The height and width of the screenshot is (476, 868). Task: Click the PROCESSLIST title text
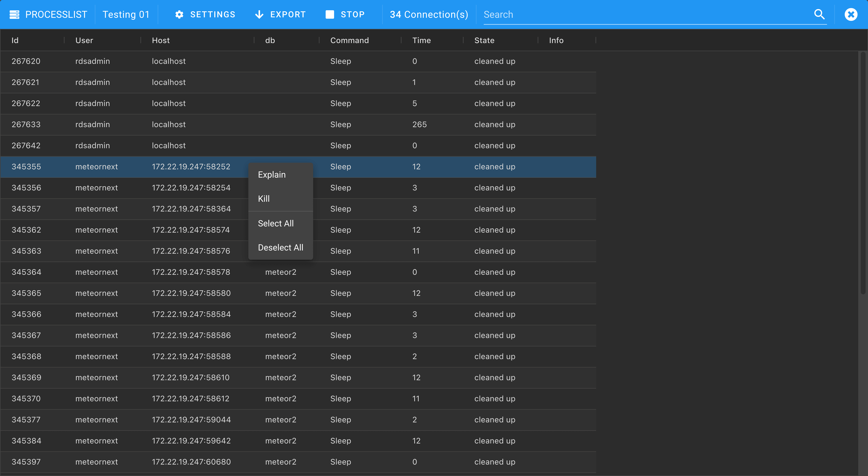pos(56,14)
